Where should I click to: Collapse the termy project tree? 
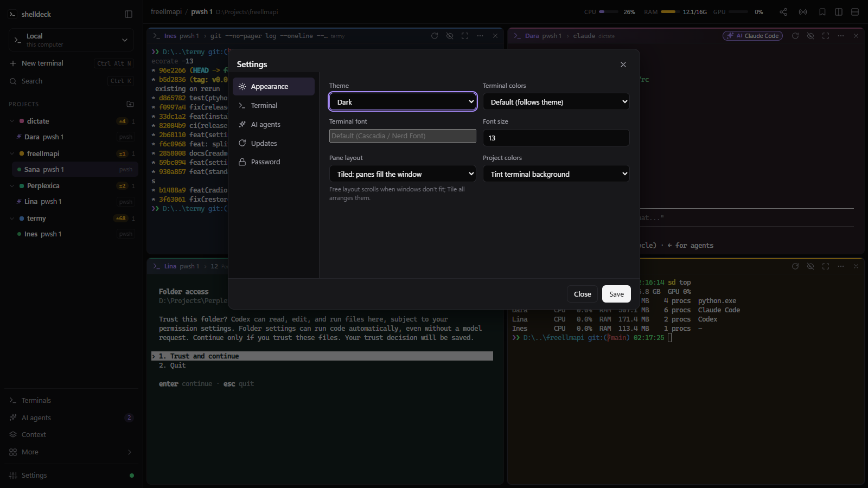[x=12, y=218]
